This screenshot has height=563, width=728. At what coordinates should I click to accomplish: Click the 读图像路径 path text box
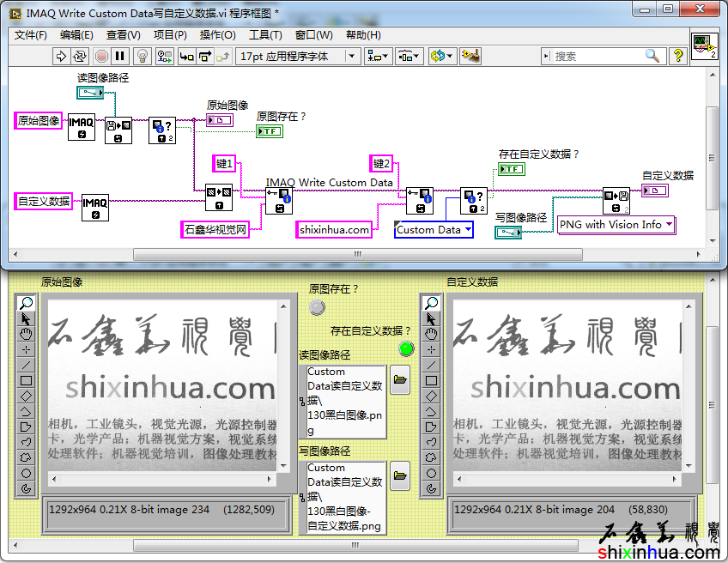tap(346, 402)
